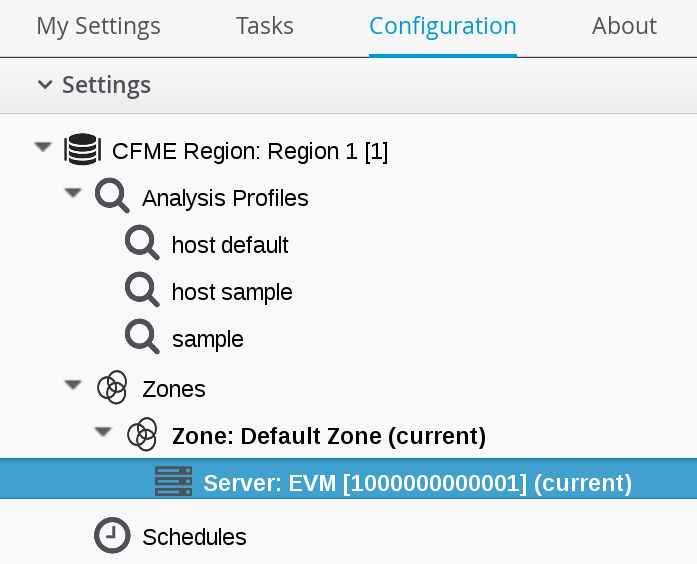
Task: Click the host sample magnifier icon
Action: click(142, 291)
